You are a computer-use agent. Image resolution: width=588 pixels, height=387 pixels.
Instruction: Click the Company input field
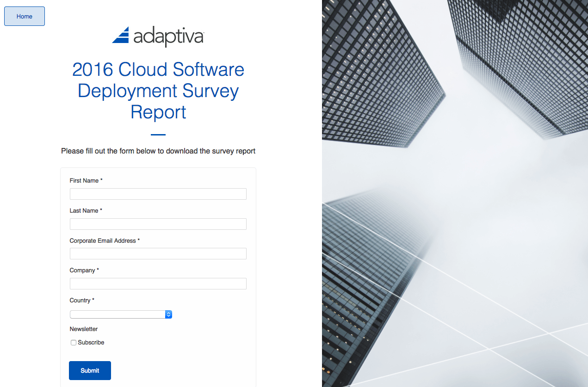(x=158, y=283)
